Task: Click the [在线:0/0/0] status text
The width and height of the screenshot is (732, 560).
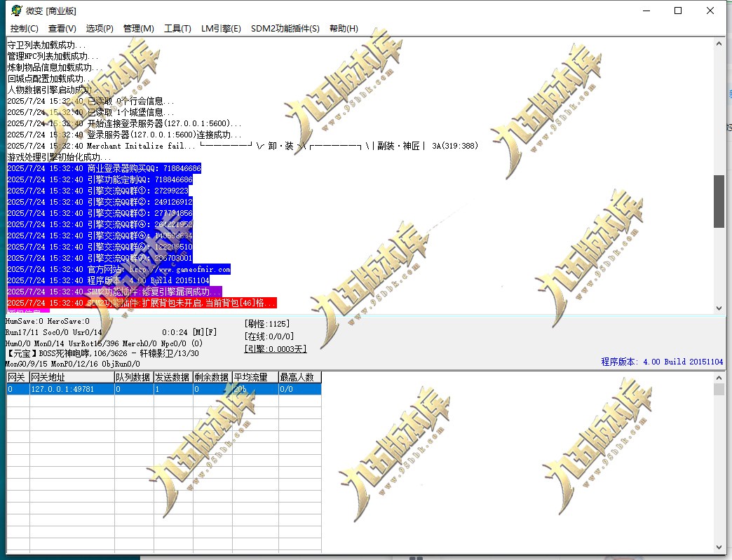Action: point(269,336)
